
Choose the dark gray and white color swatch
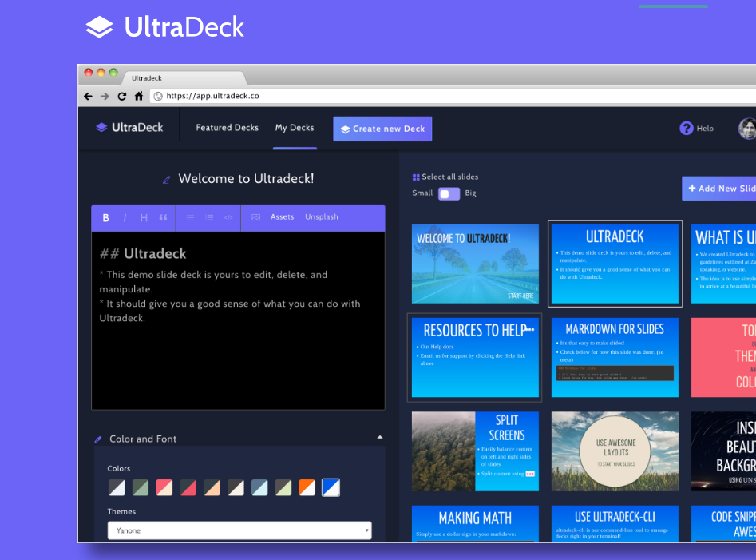pos(117,487)
